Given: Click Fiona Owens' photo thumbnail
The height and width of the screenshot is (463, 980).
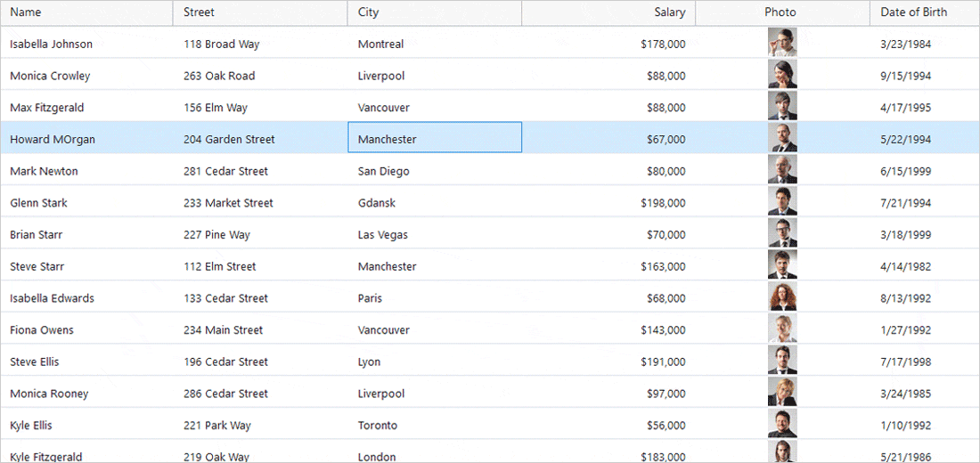Looking at the screenshot, I should 782,329.
